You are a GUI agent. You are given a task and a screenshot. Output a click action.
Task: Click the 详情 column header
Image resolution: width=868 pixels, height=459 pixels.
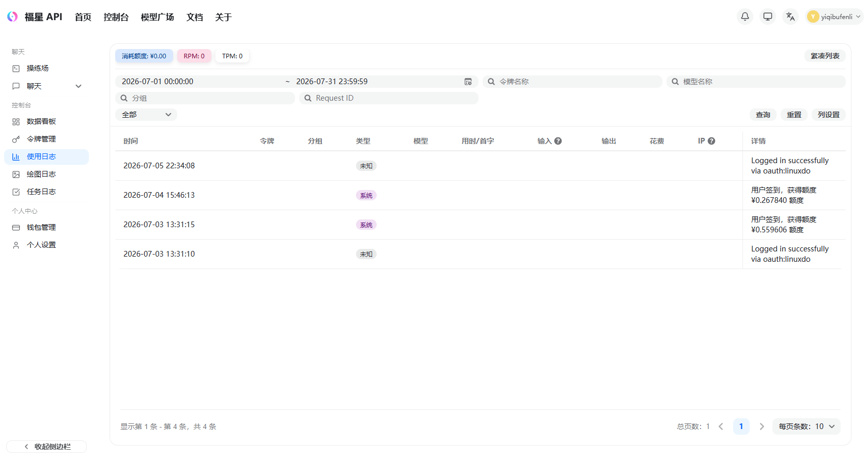[x=758, y=141]
